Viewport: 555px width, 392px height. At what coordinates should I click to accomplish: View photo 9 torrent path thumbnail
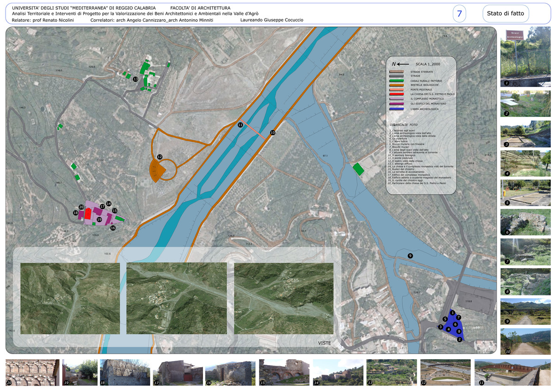coord(525,312)
